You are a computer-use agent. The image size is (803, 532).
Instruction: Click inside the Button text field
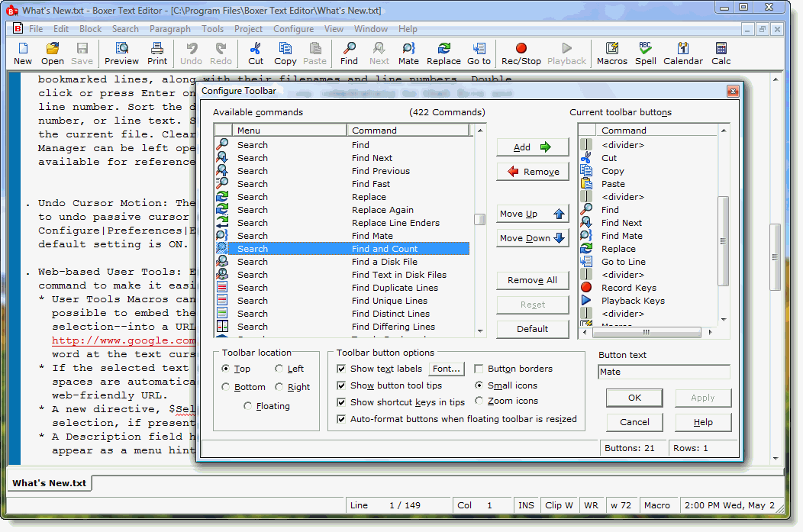[663, 370]
